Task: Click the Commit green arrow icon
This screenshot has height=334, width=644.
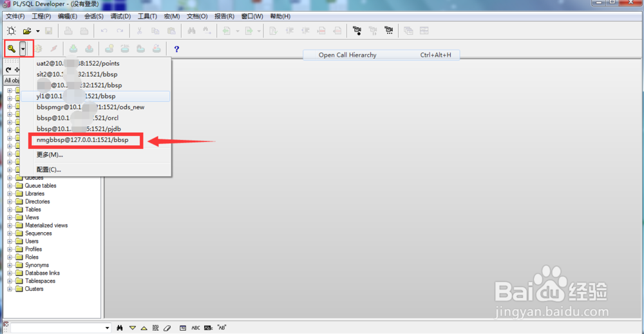Action: 73,50
